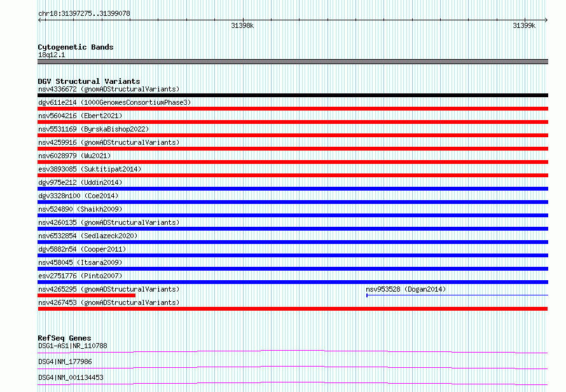Open the nsv4260135 gnomAD variant label

point(109,222)
